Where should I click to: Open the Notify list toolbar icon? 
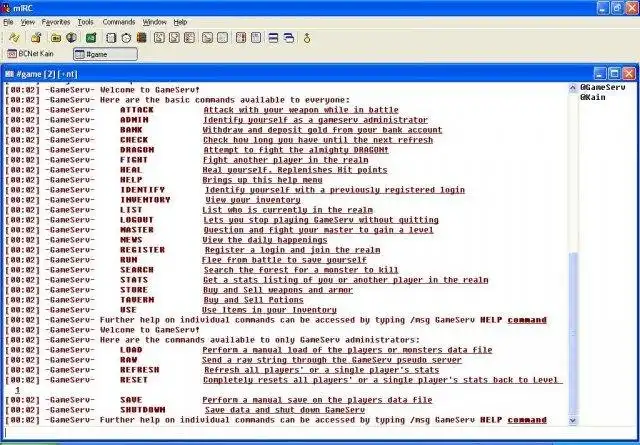point(241,38)
